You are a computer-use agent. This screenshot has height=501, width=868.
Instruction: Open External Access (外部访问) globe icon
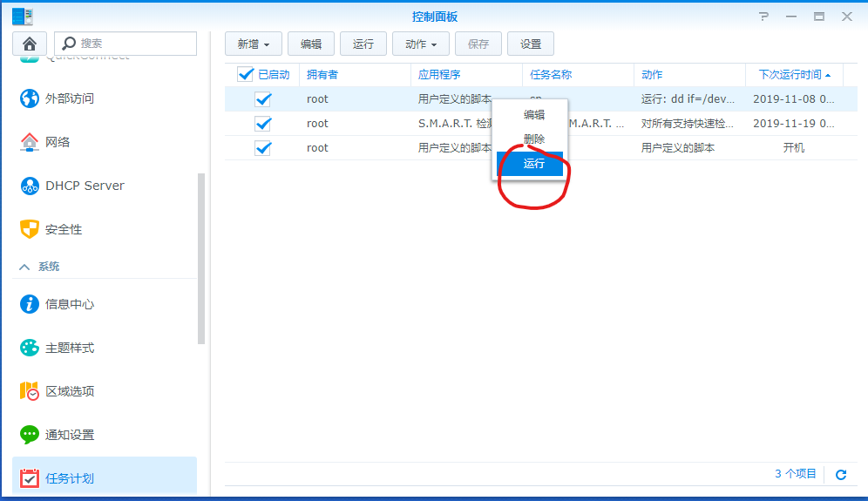(x=30, y=98)
